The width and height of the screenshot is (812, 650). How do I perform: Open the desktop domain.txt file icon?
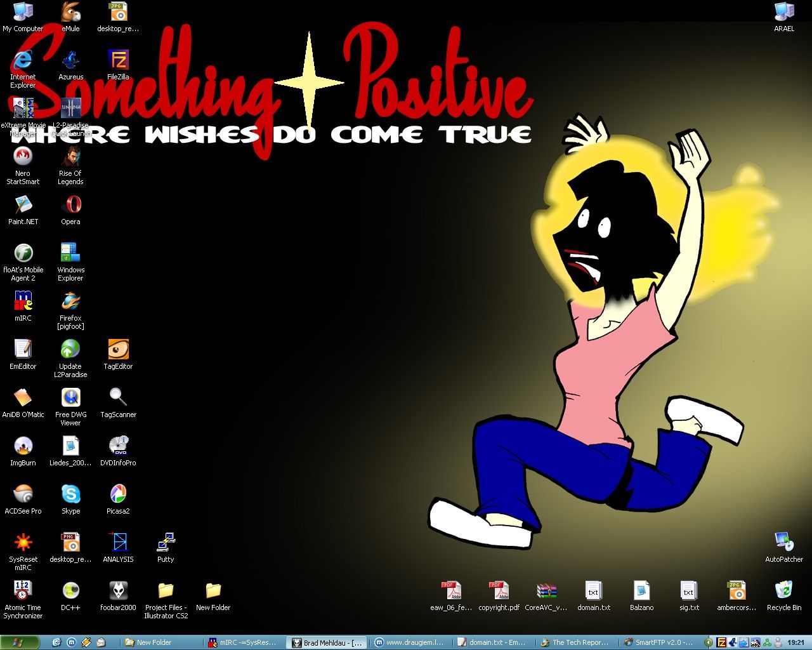594,595
